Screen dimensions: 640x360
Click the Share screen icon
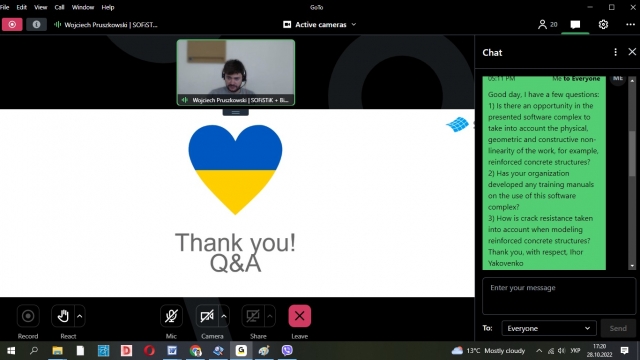click(253, 316)
